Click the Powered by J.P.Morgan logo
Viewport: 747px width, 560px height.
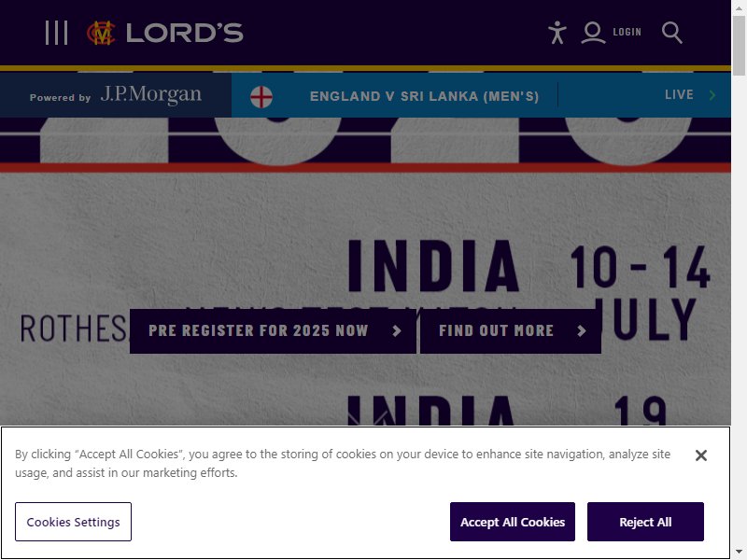click(x=116, y=95)
